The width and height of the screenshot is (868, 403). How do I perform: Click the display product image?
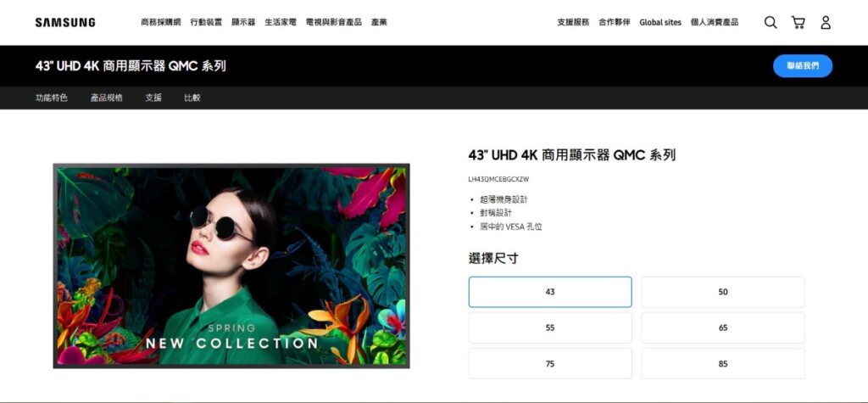[231, 266]
